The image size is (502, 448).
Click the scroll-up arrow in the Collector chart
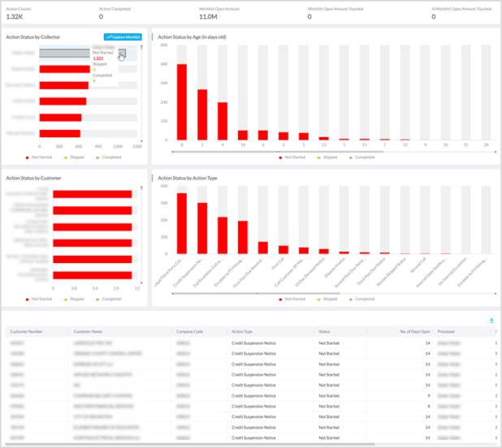141,46
